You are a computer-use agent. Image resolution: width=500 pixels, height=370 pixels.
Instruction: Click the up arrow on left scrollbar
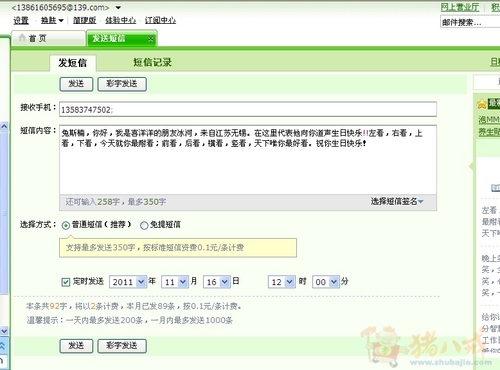pos(4,126)
